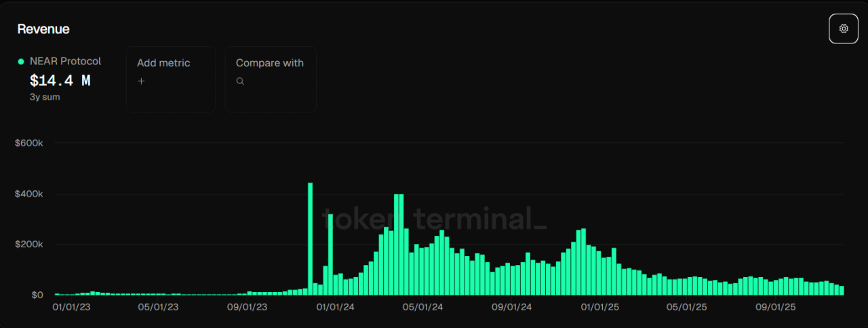Viewport: 868px width, 328px height.
Task: Click the green NEAR Protocol legend dot
Action: 21,62
